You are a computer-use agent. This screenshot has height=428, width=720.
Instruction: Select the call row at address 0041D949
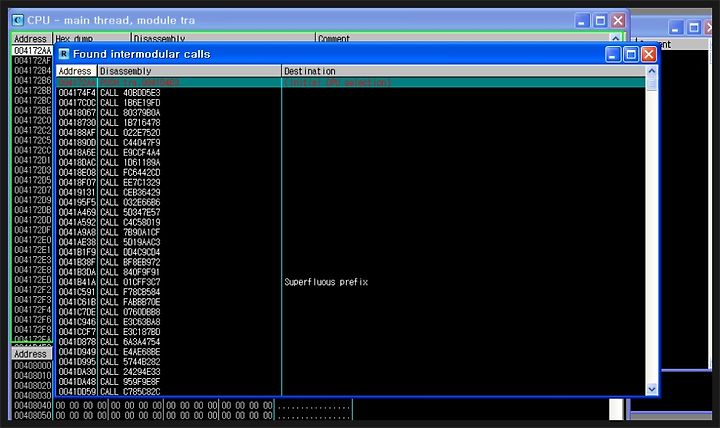click(351, 352)
